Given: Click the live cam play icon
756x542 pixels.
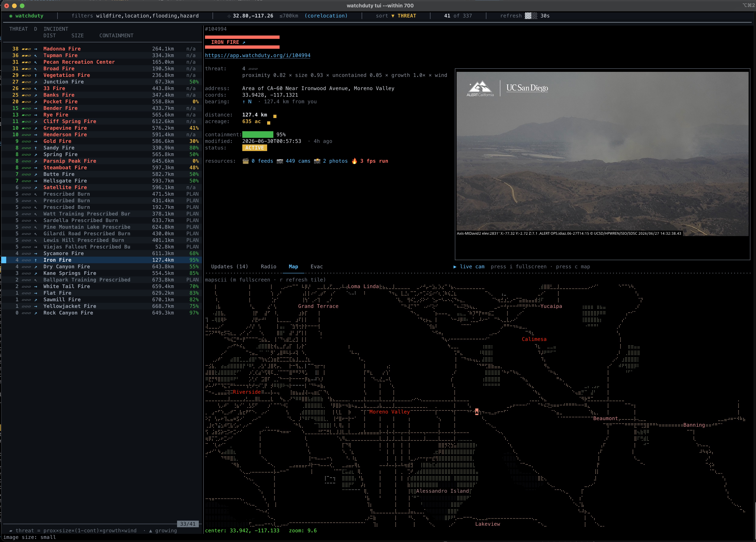Looking at the screenshot, I should (455, 267).
